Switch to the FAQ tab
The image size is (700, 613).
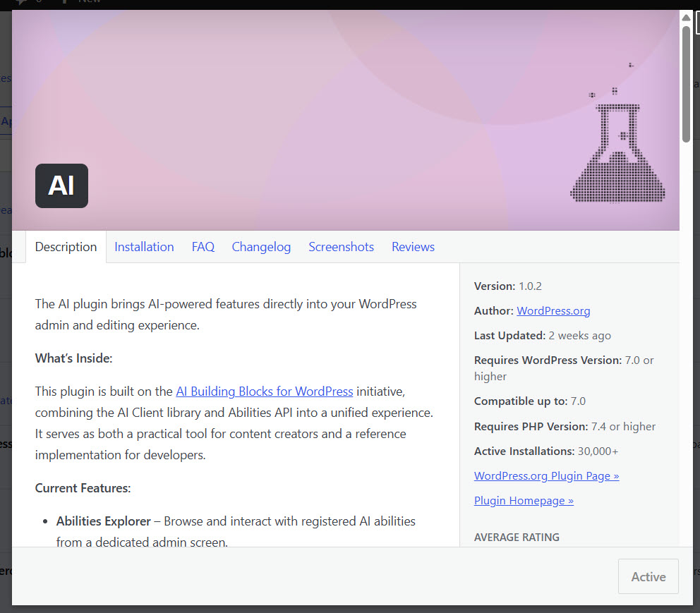[x=203, y=247]
